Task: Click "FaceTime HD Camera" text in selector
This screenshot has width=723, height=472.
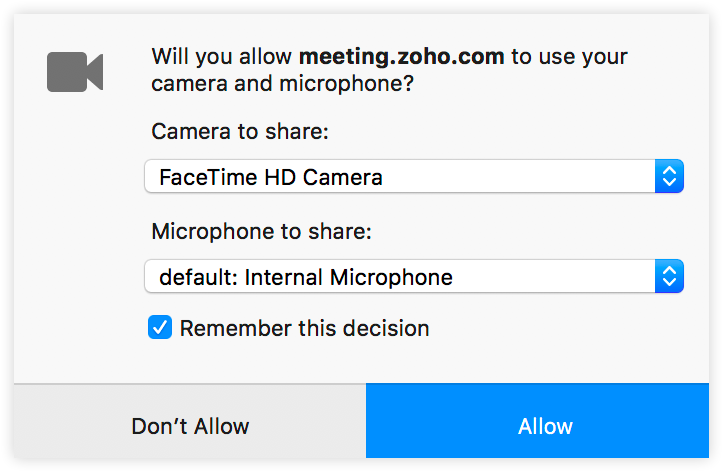Action: [271, 178]
